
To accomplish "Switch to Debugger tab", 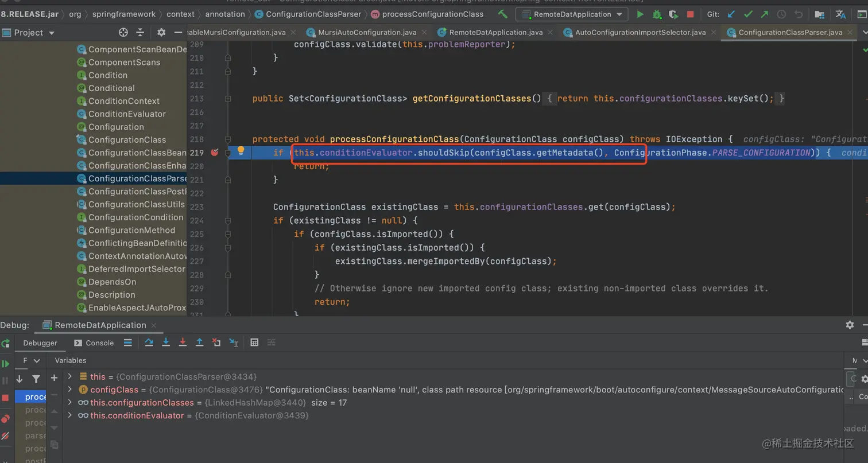I will tap(40, 343).
